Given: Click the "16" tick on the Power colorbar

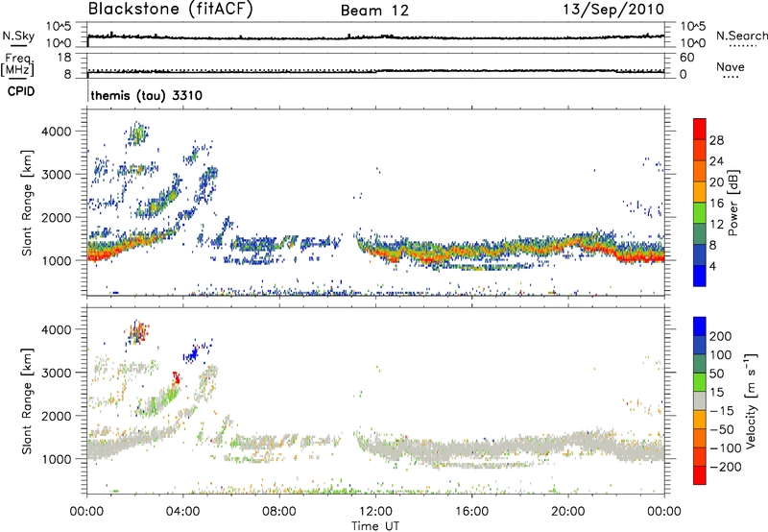Looking at the screenshot, I should pyautogui.click(x=716, y=204).
